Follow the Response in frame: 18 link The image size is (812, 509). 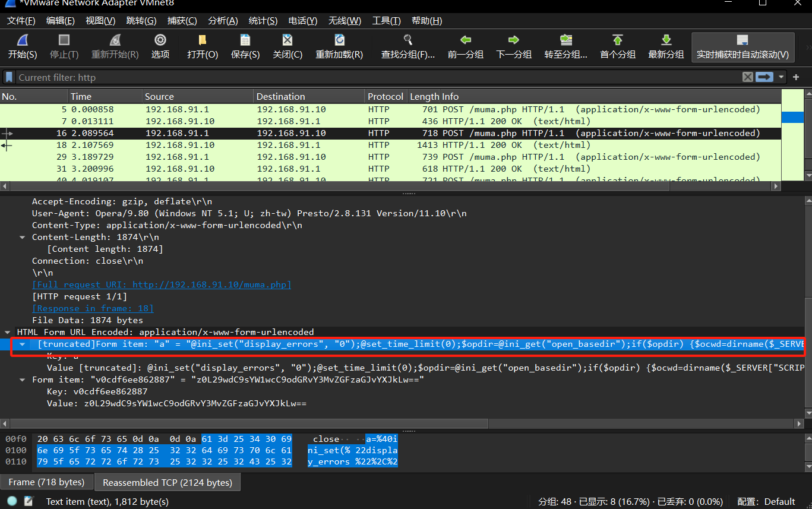(93, 308)
